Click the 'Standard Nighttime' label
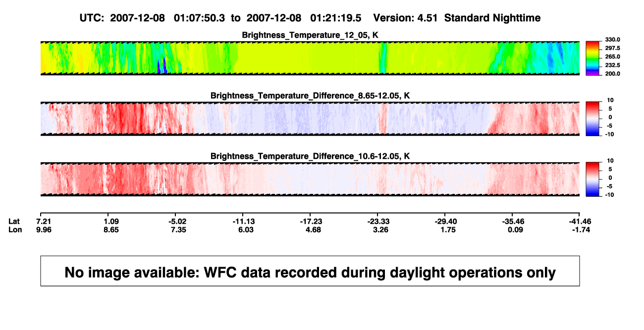 coord(492,18)
